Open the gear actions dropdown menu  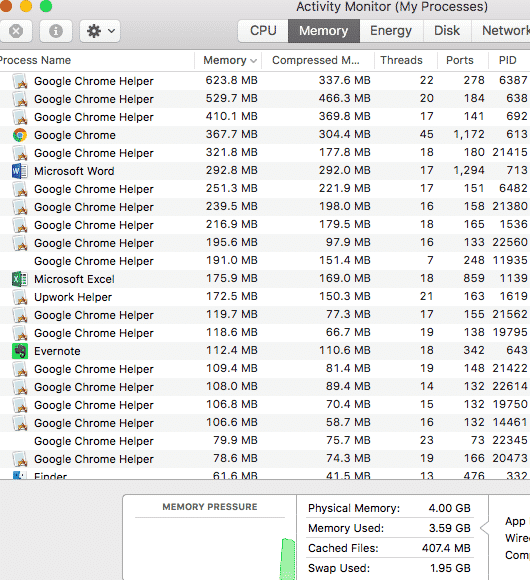(x=100, y=31)
